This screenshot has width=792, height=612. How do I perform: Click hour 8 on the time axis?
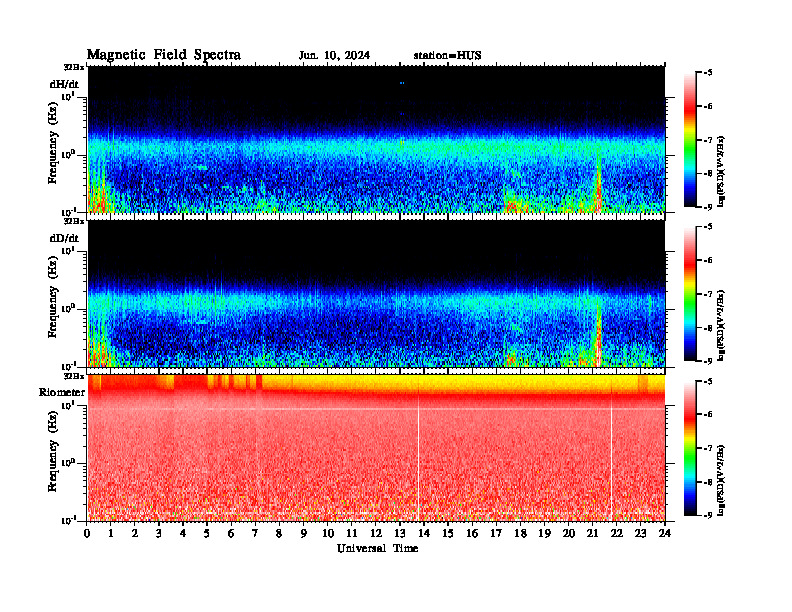(279, 534)
